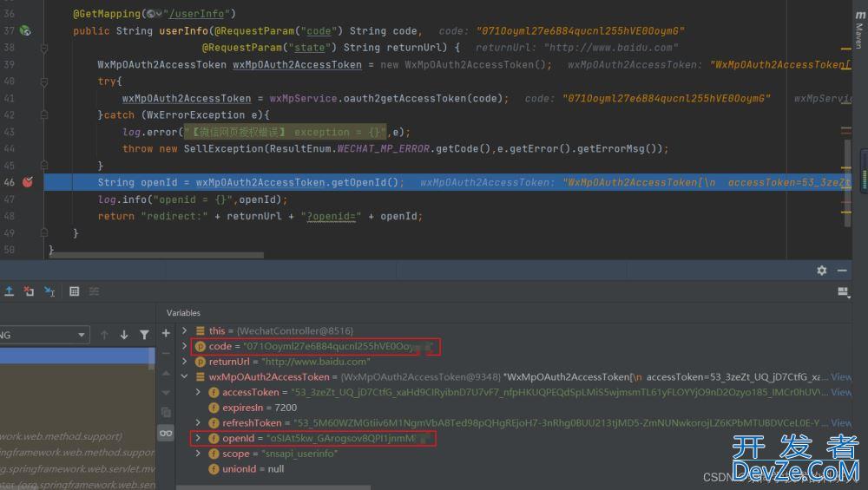Click 'SellException' on line 44
Image resolution: width=868 pixels, height=490 pixels.
click(x=223, y=149)
